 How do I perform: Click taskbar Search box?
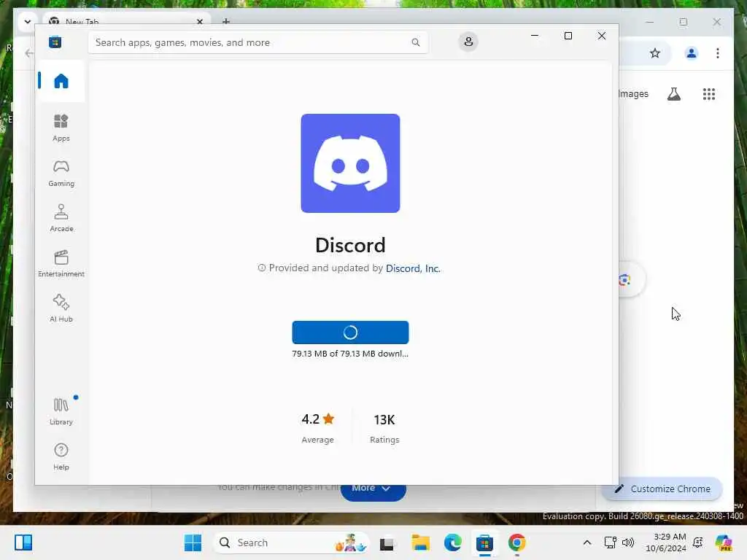tap(291, 542)
